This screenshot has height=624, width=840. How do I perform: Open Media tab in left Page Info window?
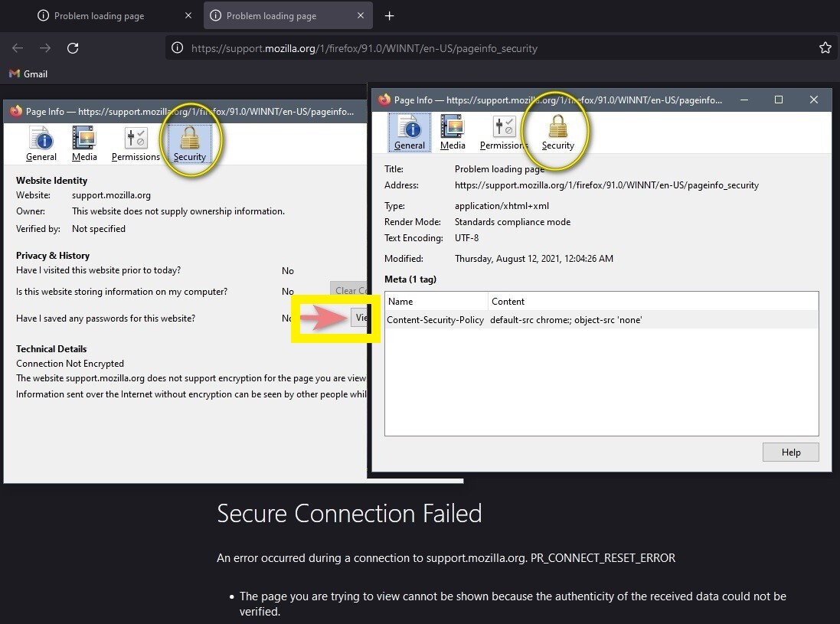click(84, 143)
